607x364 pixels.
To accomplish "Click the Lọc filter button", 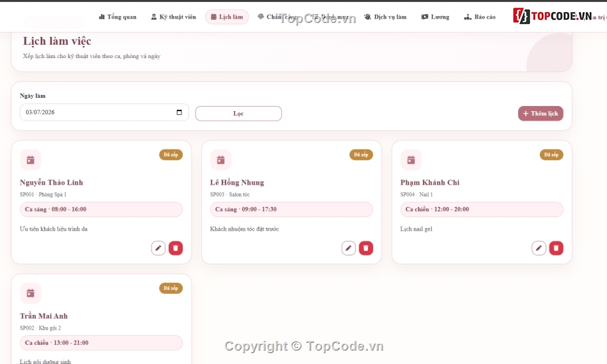I will (x=238, y=113).
